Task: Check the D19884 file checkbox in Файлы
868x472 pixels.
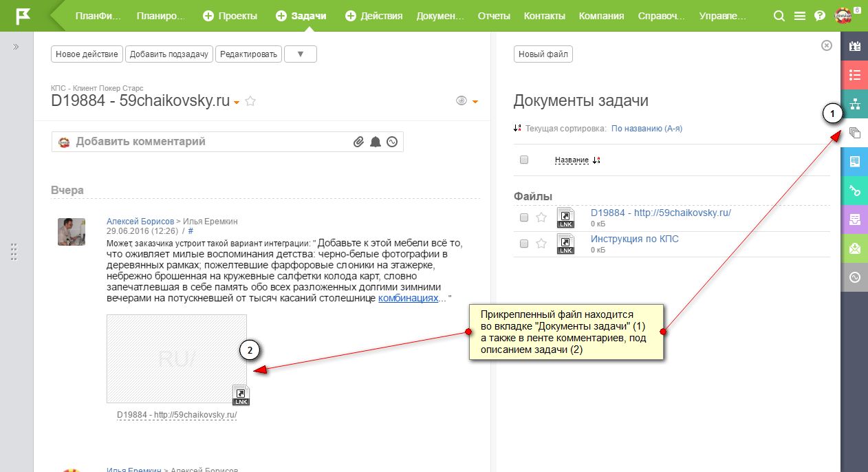Action: [x=524, y=217]
